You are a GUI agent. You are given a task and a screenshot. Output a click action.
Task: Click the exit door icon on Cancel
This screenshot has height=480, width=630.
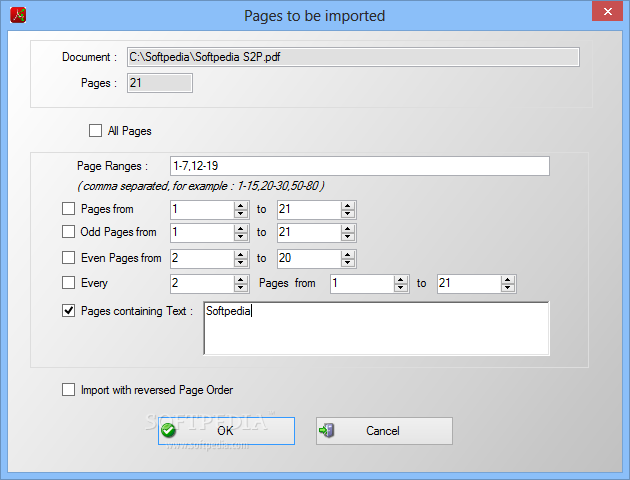pyautogui.click(x=327, y=431)
